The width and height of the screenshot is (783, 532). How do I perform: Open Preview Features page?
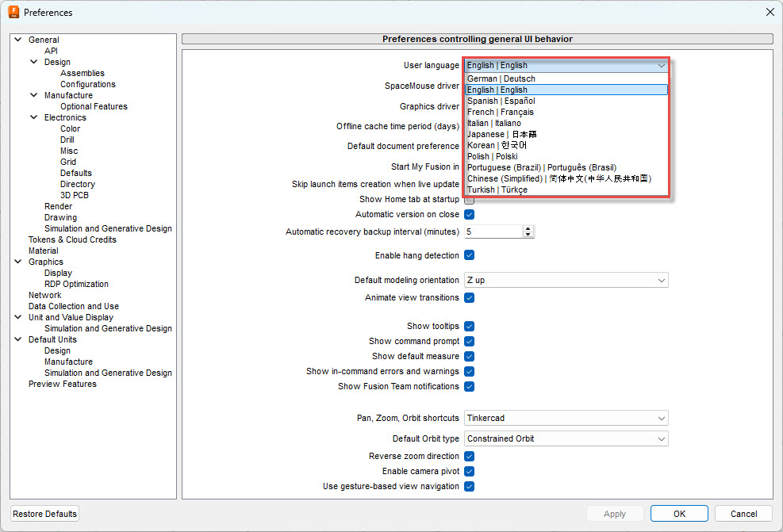[63, 384]
